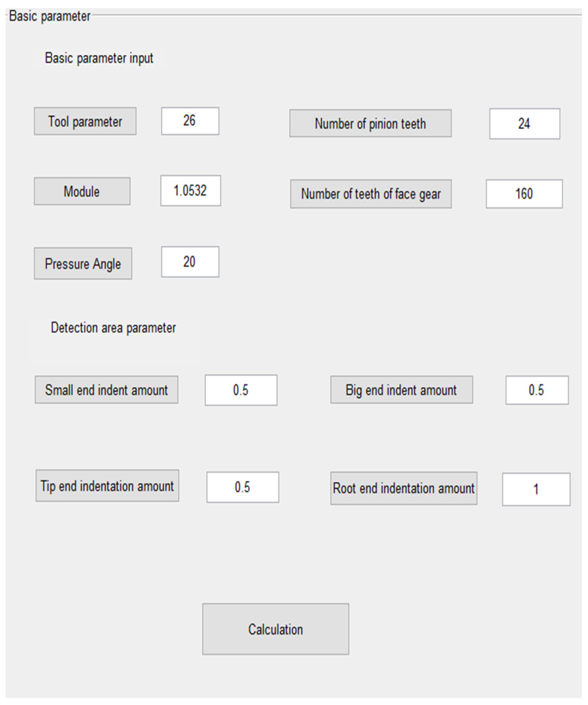Image resolution: width=588 pixels, height=705 pixels.
Task: Click Small end indent amount button
Action: point(106,390)
